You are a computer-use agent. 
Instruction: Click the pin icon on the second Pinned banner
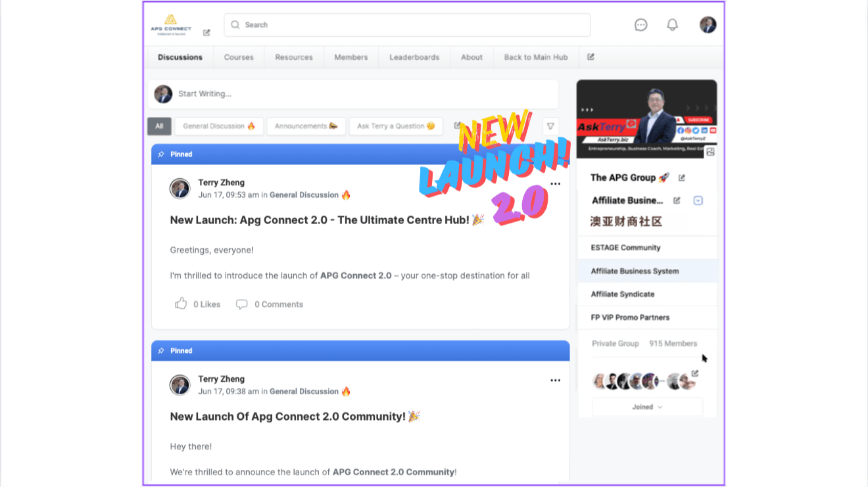pyautogui.click(x=161, y=351)
